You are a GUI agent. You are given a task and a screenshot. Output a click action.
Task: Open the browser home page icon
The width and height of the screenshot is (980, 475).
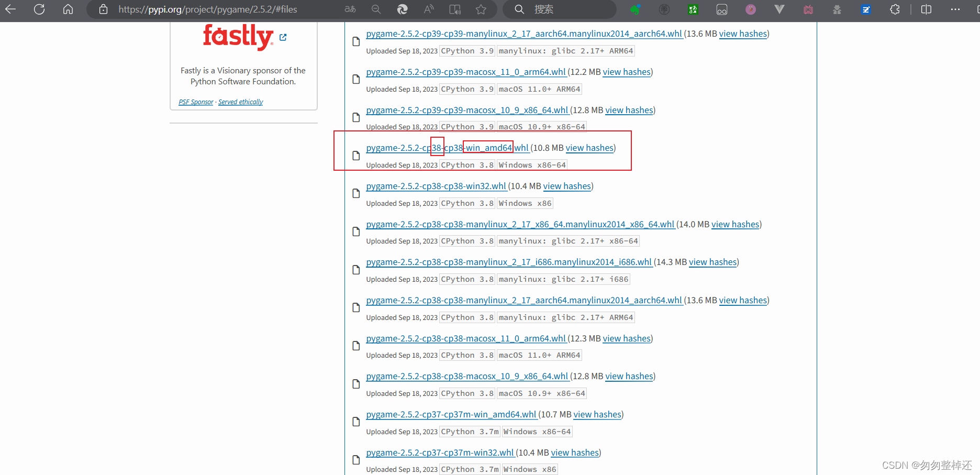tap(68, 9)
